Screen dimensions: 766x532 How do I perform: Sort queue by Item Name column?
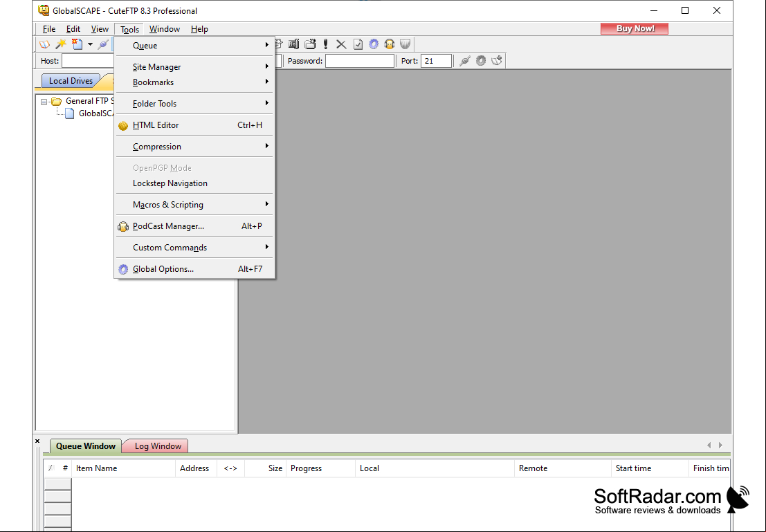pos(124,468)
